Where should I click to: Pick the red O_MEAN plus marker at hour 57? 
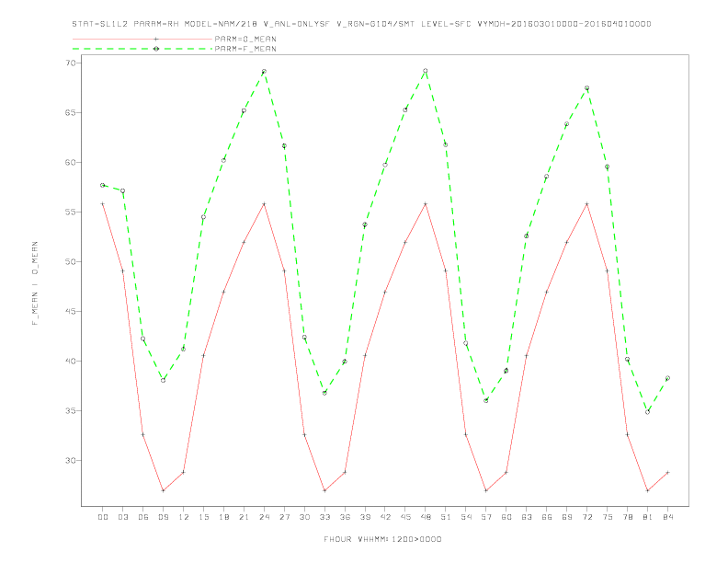pyautogui.click(x=486, y=490)
